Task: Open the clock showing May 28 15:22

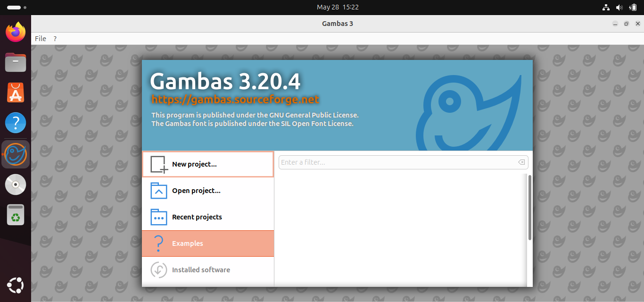Action: 338,7
